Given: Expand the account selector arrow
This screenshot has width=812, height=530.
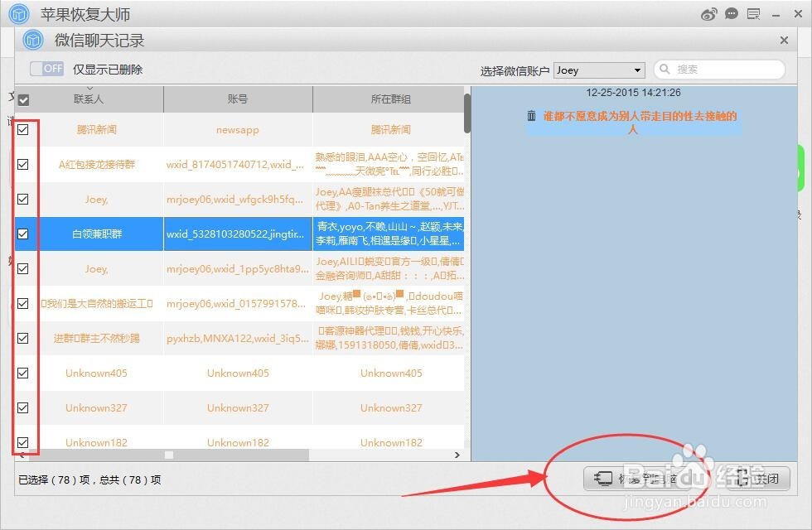Looking at the screenshot, I should pyautogui.click(x=636, y=70).
